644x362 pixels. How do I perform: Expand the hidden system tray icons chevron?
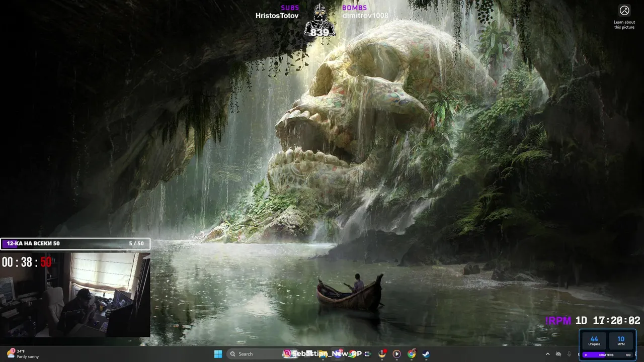coord(547,354)
